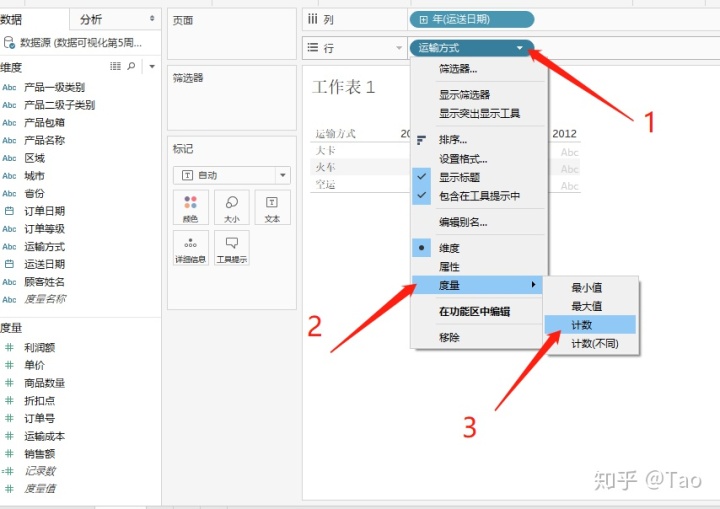Click the columns shelf icon beside 列
The image size is (720, 509).
tap(313, 19)
